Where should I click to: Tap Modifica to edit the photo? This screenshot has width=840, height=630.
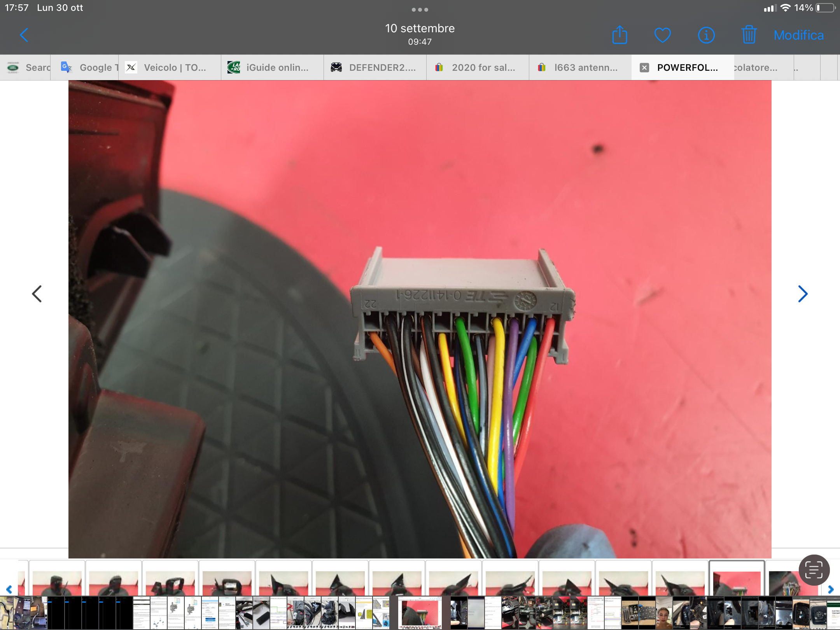click(x=798, y=35)
